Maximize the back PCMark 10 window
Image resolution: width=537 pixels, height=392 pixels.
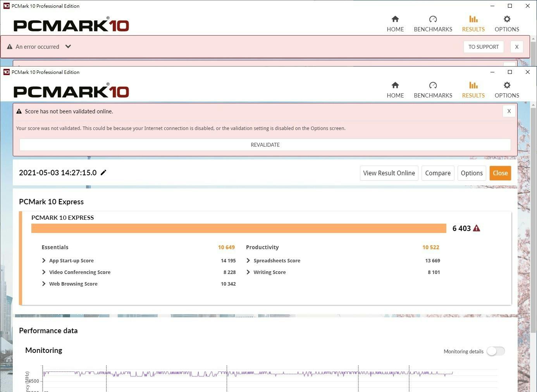click(x=510, y=6)
